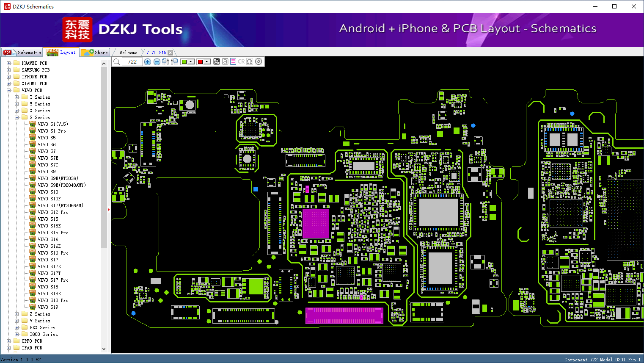Screen dimensions: 644x363
Task: Click the omega resistance icon
Action: (250, 61)
